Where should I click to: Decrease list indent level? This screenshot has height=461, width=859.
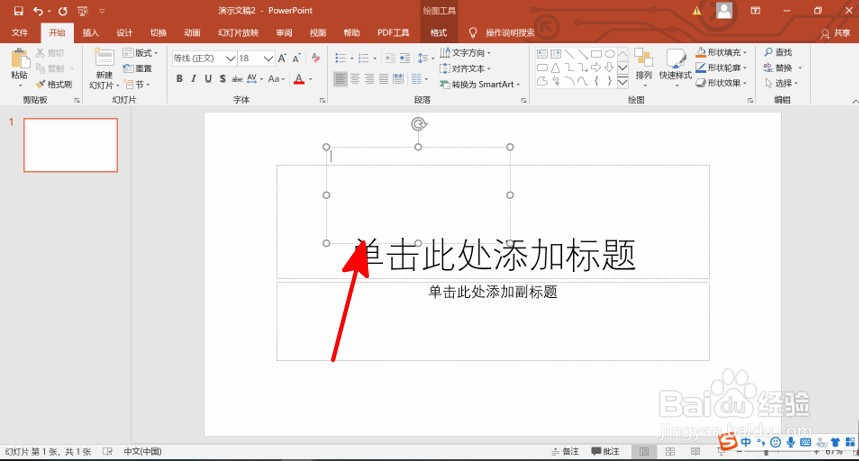click(390, 58)
